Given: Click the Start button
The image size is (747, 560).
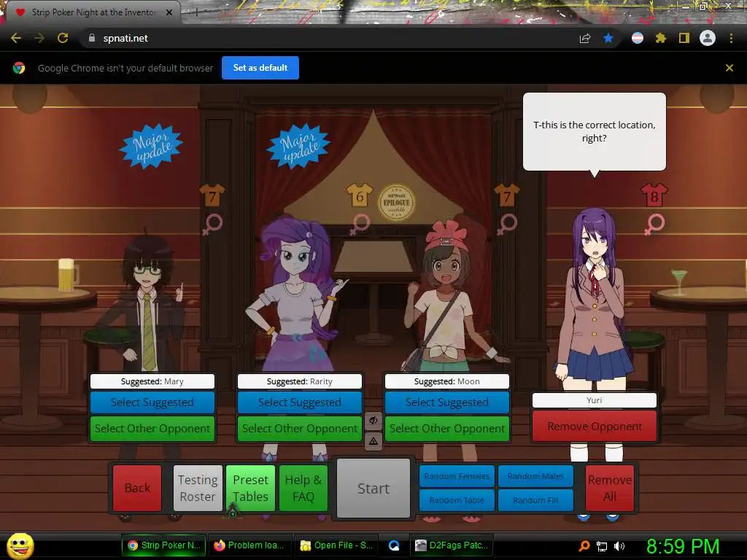Looking at the screenshot, I should pos(373,488).
